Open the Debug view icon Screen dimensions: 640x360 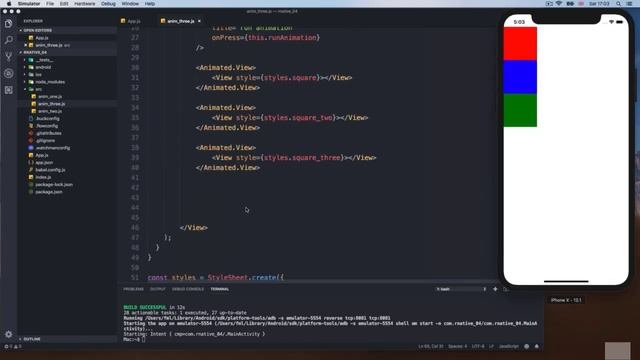tap(9, 73)
